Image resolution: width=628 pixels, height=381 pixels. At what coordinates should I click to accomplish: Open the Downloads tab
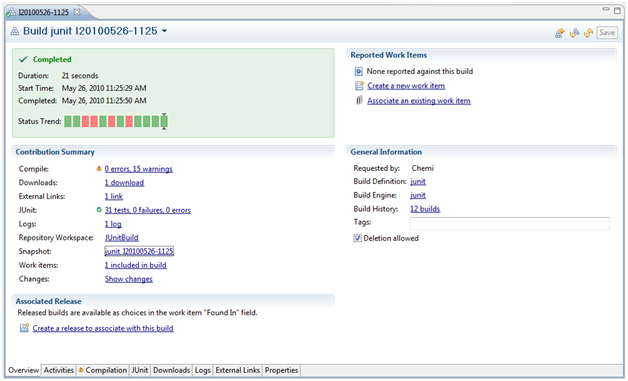171,370
